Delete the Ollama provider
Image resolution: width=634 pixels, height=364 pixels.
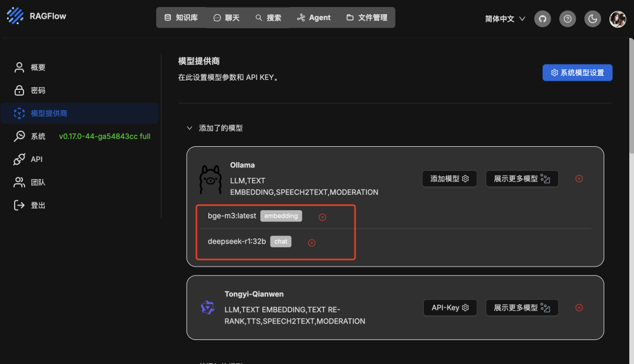tap(579, 178)
